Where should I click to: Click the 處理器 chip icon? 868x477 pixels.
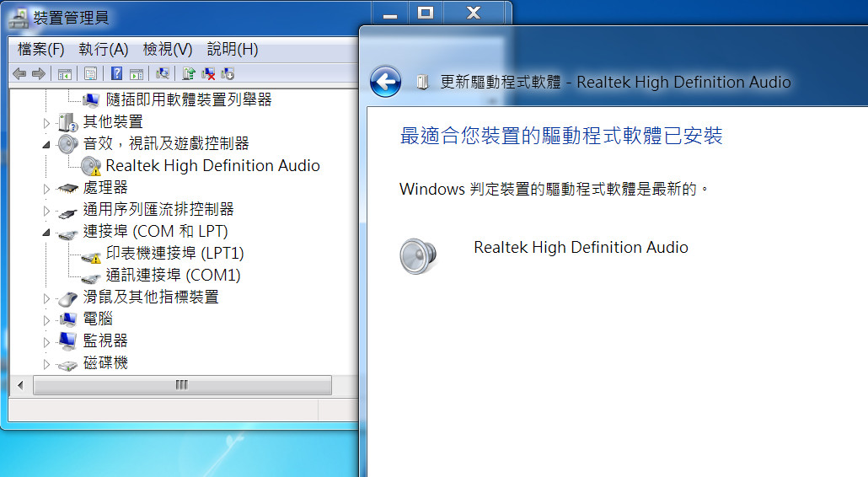coord(67,188)
